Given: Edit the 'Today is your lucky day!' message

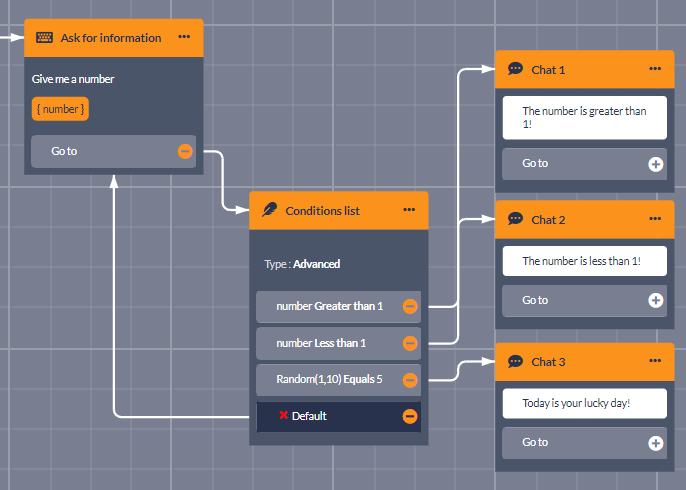Looking at the screenshot, I should pyautogui.click(x=584, y=404).
